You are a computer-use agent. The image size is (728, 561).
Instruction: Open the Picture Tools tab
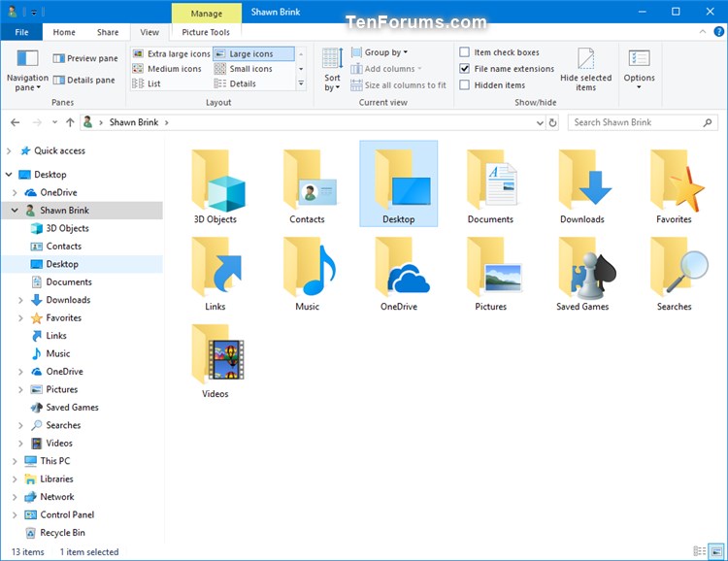click(206, 32)
